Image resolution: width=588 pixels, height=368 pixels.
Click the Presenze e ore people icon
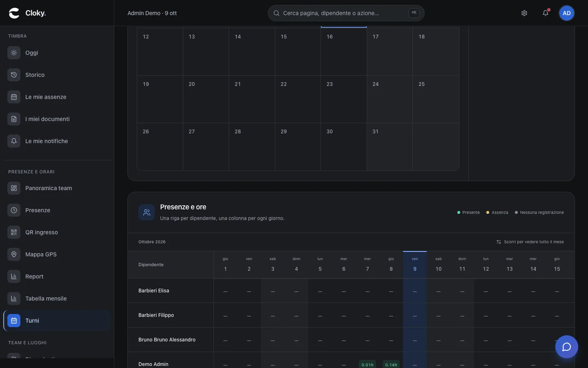(x=147, y=212)
